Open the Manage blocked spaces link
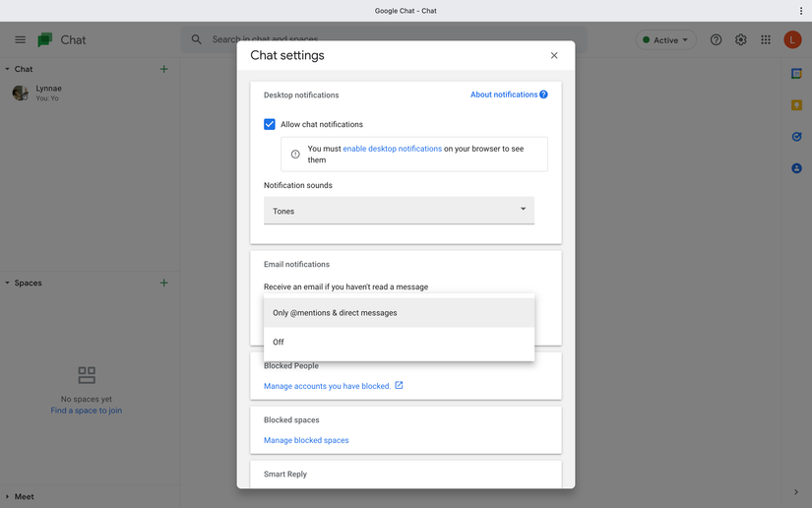Image resolution: width=812 pixels, height=508 pixels. 306,440
